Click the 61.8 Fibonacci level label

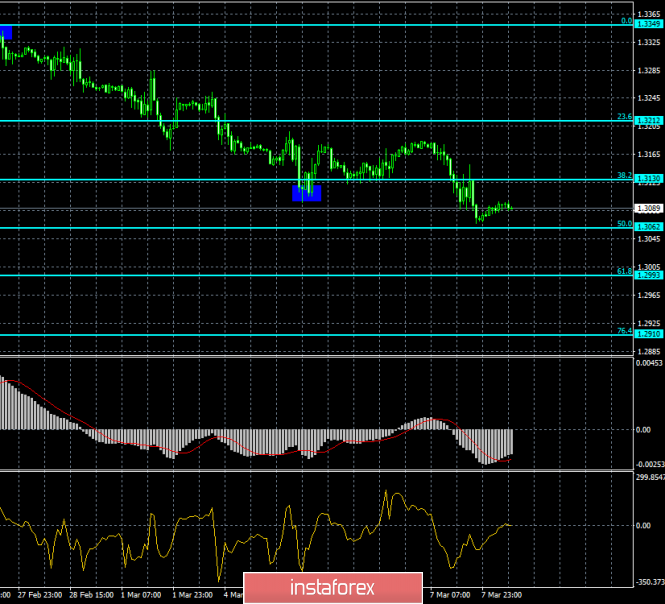click(x=624, y=271)
